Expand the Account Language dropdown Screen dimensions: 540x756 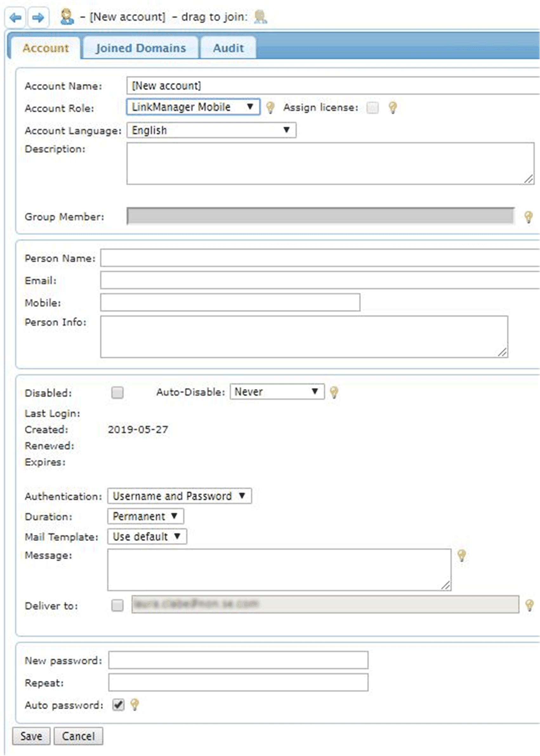[211, 130]
